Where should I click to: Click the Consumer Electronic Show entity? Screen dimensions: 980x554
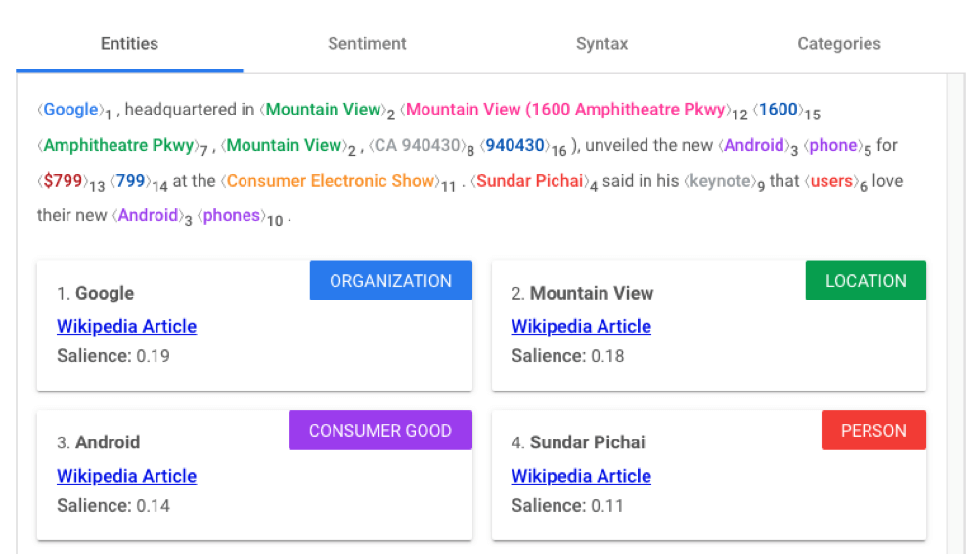[x=331, y=181]
